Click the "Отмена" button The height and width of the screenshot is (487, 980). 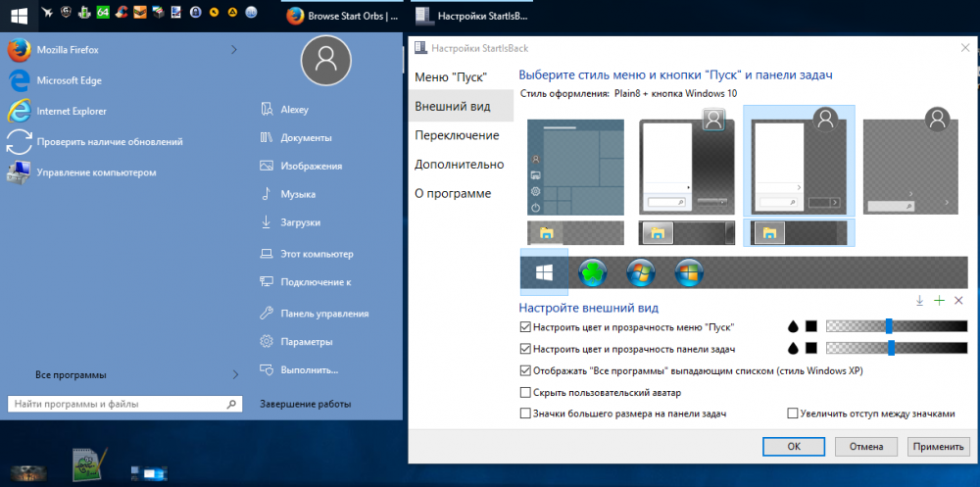pos(866,446)
